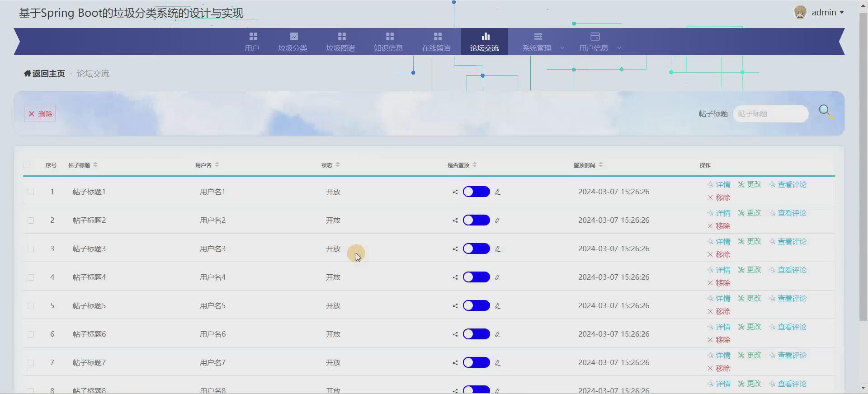Image resolution: width=868 pixels, height=394 pixels.
Task: Open the 在线留言 navigation tab
Action: click(x=436, y=42)
